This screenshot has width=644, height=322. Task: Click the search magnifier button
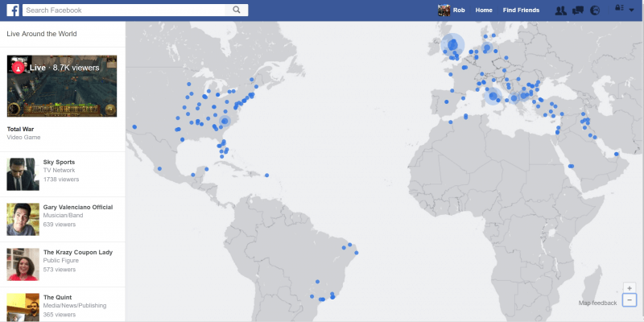(x=237, y=10)
